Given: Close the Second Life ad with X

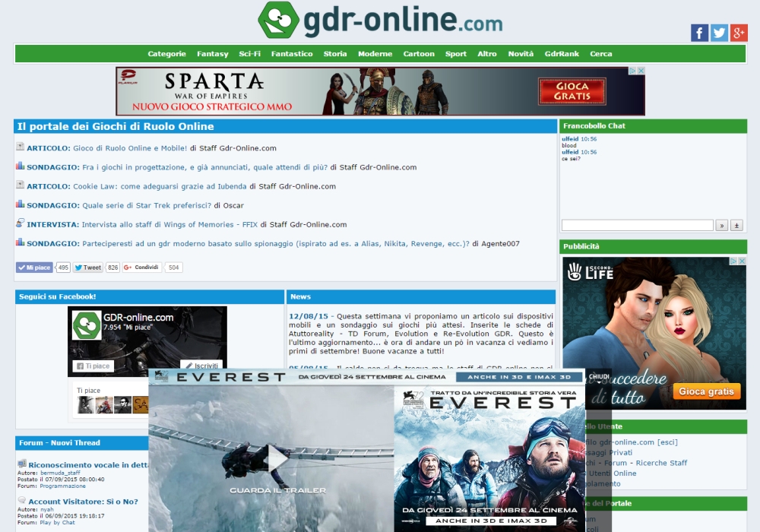Looking at the screenshot, I should (x=742, y=261).
